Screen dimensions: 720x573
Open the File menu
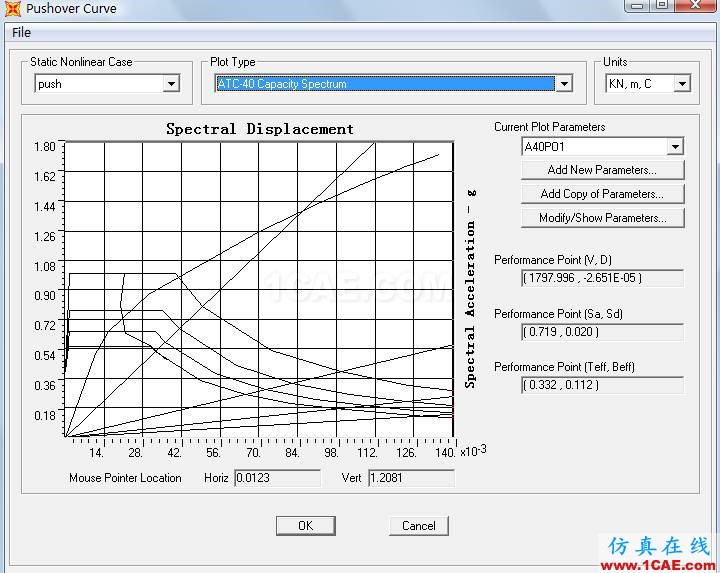tap(21, 33)
